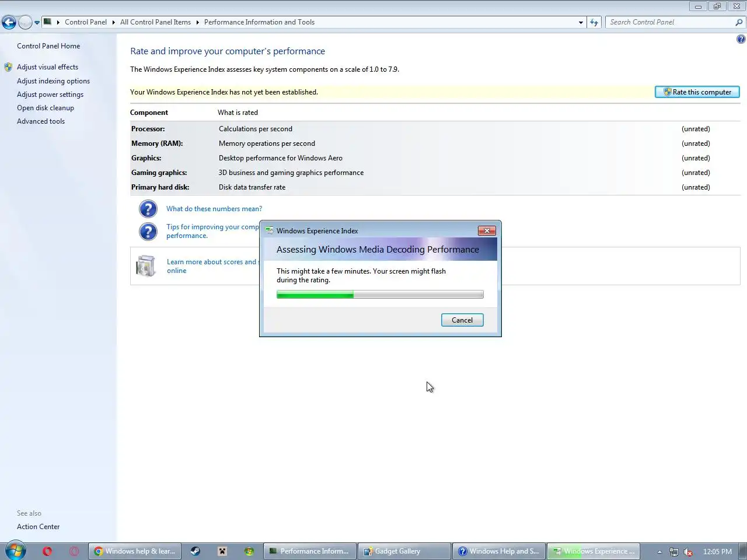The height and width of the screenshot is (560, 747).
Task: Click the muted volume tray icon
Action: click(688, 552)
